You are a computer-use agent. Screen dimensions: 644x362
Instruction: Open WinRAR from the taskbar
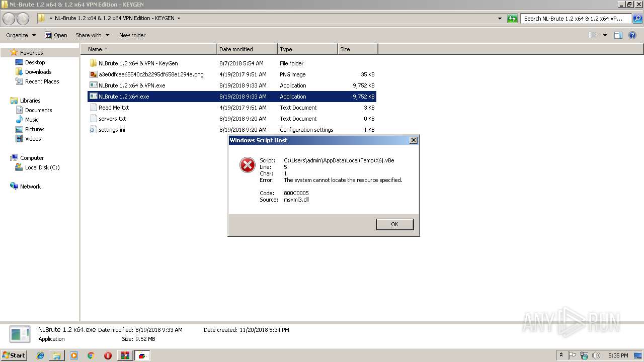(x=125, y=355)
